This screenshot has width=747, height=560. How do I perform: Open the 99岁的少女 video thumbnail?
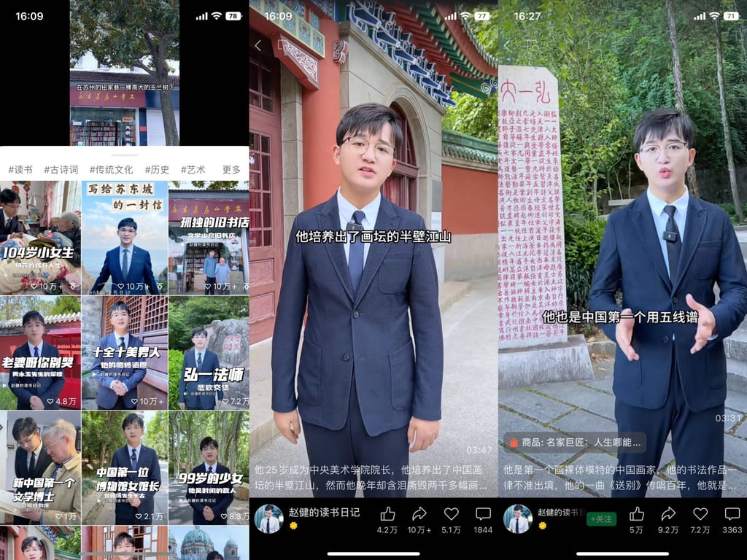pyautogui.click(x=209, y=468)
